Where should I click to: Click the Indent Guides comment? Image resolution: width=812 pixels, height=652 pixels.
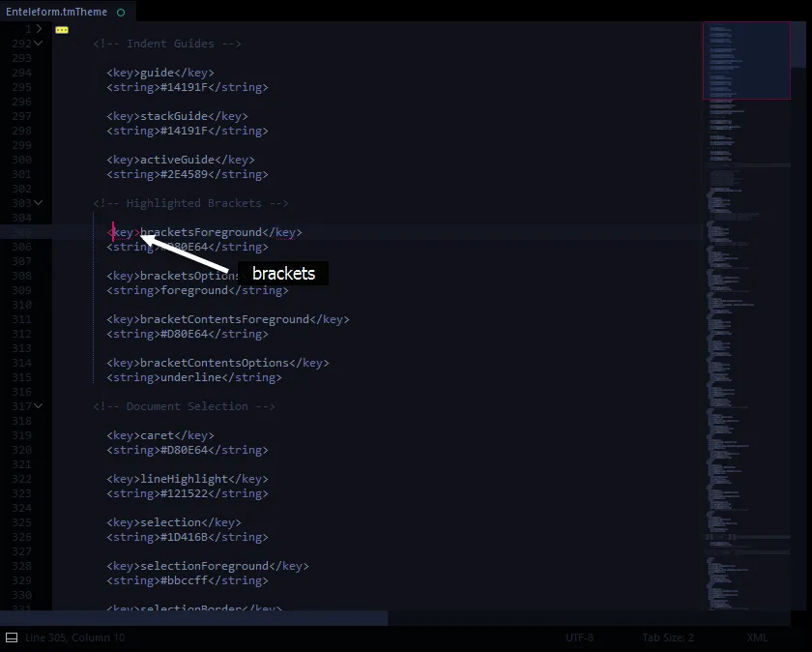[x=166, y=44]
